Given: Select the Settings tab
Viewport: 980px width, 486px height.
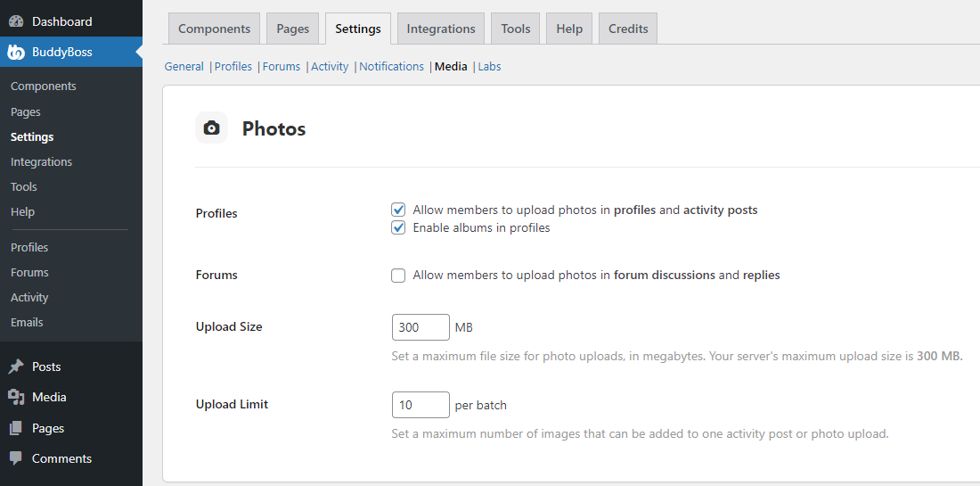Looking at the screenshot, I should tap(358, 29).
